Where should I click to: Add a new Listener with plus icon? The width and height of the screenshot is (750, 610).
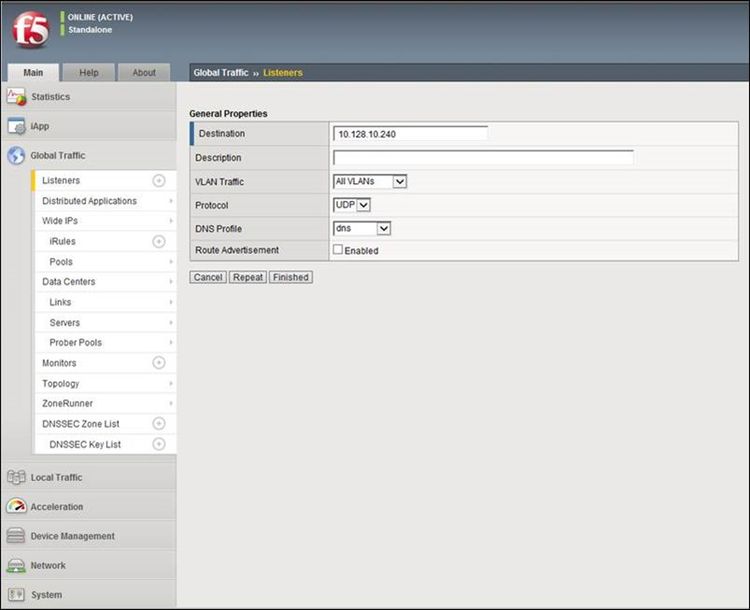(158, 181)
